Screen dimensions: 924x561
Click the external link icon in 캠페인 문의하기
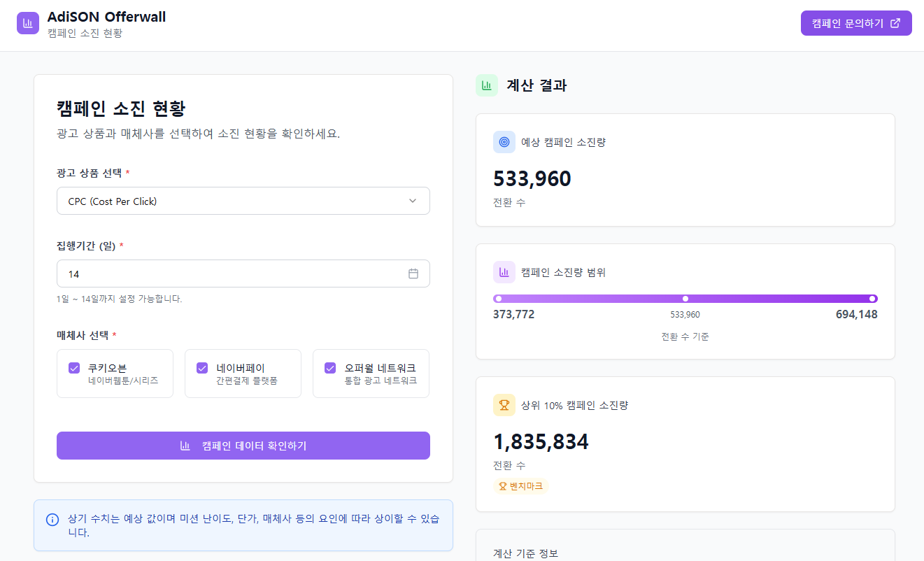click(x=895, y=23)
